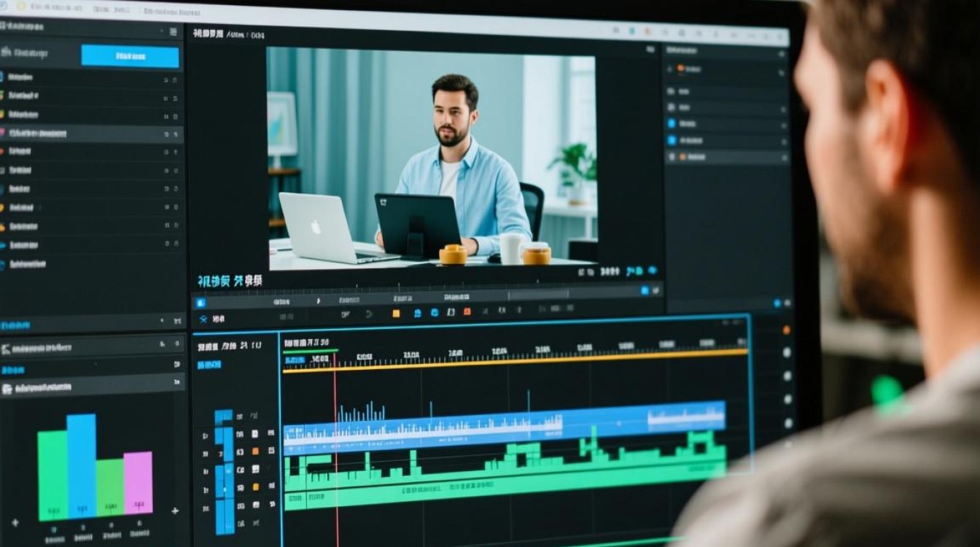The width and height of the screenshot is (980, 547).
Task: Click the blue square icon at preview bar left
Action: (201, 302)
